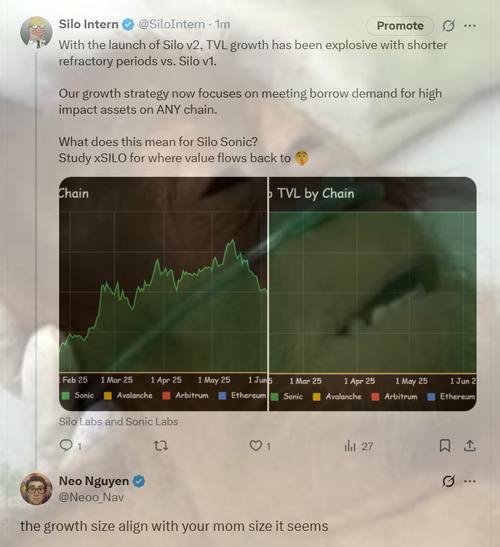Open more options menu on Neo Nguyen's reply

470,481
